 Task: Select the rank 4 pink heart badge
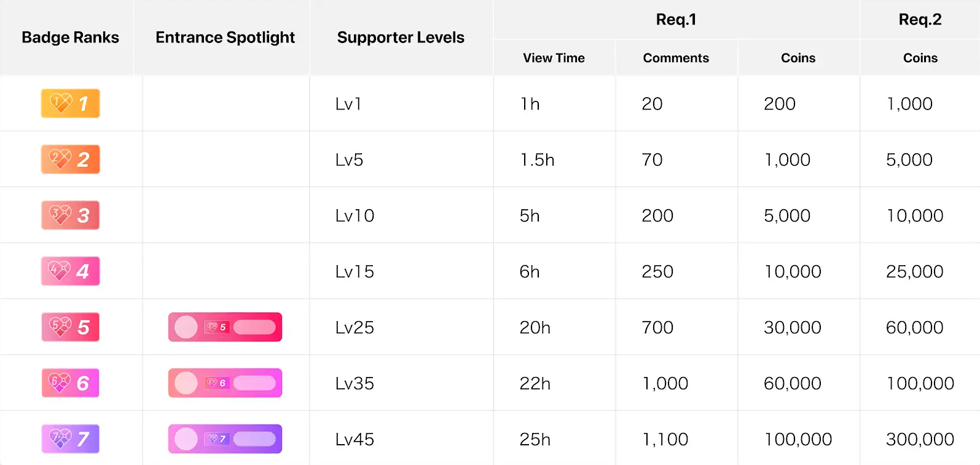click(x=70, y=271)
